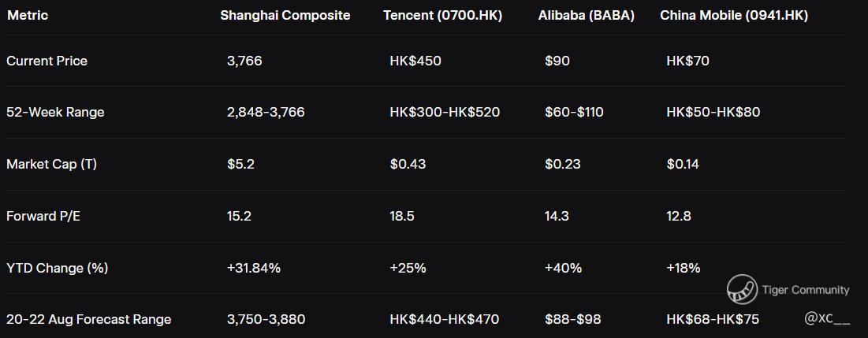Click the Tiger Community watermark text
Viewport: 868px width, 338px height.
[x=805, y=290]
